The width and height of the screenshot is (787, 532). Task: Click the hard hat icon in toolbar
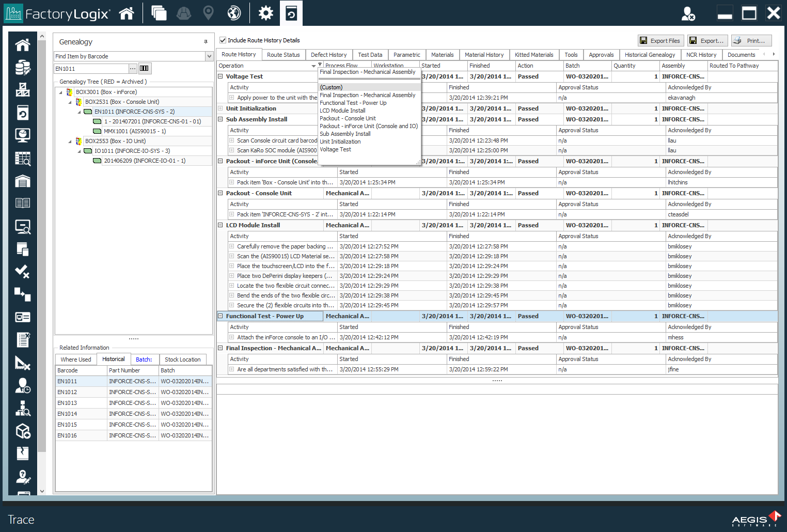coord(183,13)
